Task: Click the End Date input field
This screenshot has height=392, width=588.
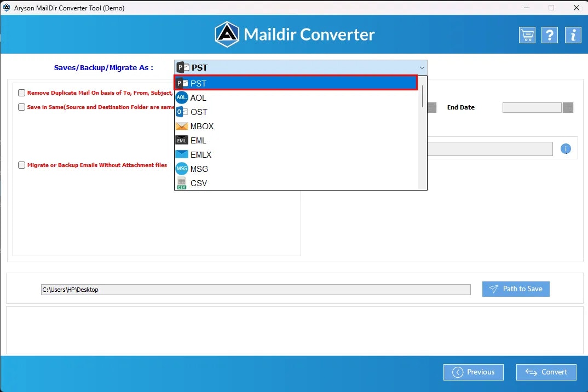Action: tap(532, 108)
